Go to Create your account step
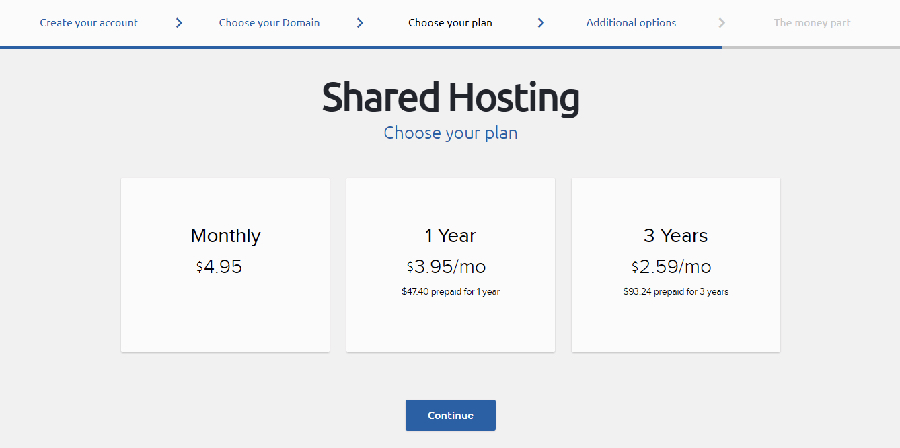900x448 pixels. 88,22
